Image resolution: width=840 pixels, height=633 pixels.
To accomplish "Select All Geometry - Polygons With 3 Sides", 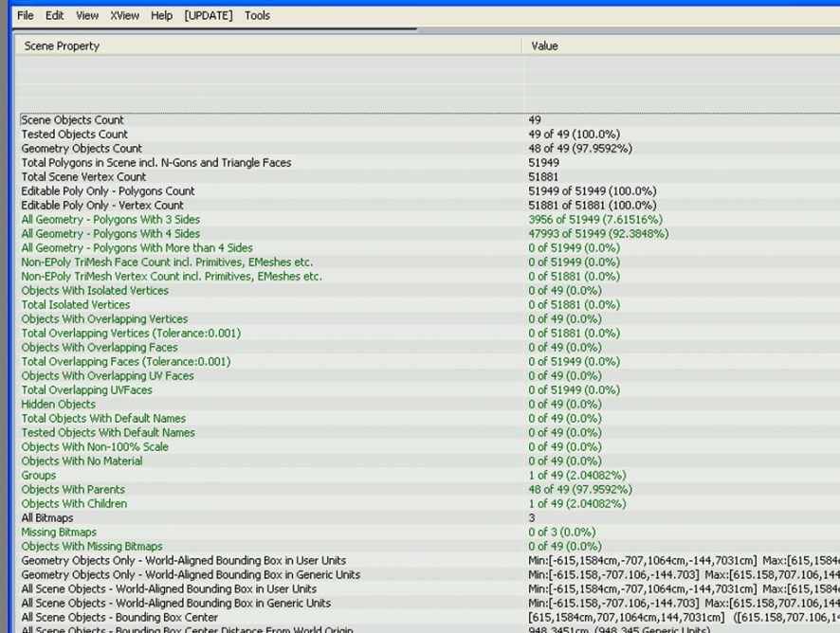I will [111, 220].
